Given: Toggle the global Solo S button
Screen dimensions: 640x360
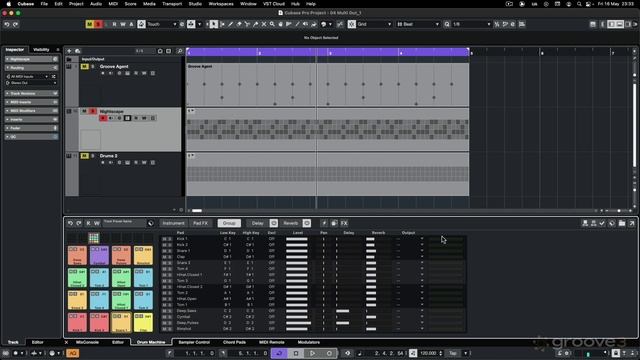Looking at the screenshot, I should tap(98, 24).
